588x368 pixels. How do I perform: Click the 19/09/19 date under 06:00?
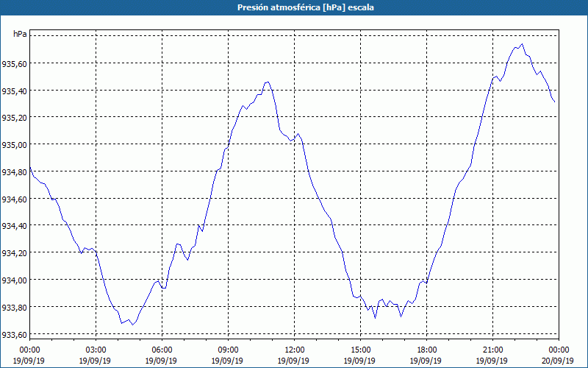161,361
